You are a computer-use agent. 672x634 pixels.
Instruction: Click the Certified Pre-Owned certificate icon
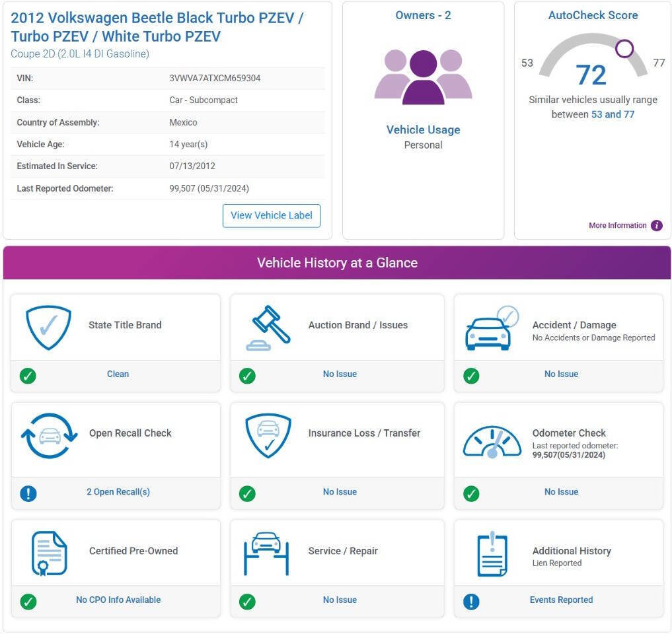pyautogui.click(x=50, y=553)
